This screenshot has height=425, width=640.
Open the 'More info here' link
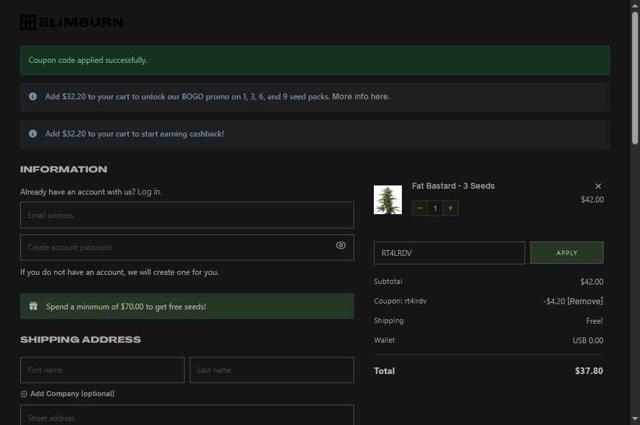361,97
